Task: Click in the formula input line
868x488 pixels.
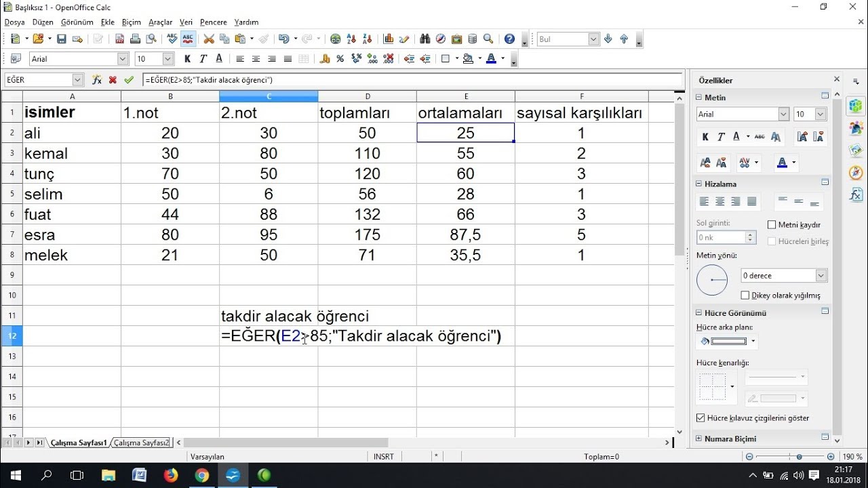Action: (412, 80)
